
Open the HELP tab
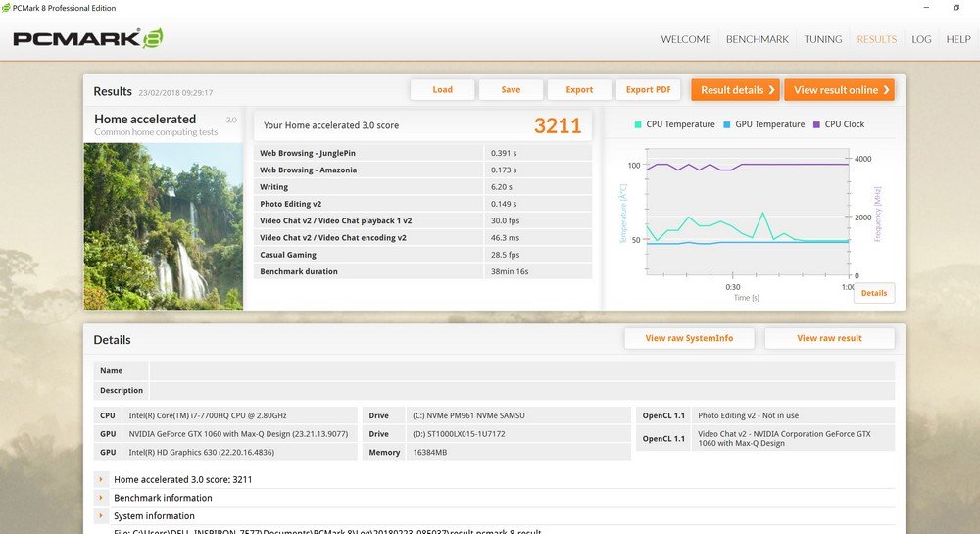point(957,39)
